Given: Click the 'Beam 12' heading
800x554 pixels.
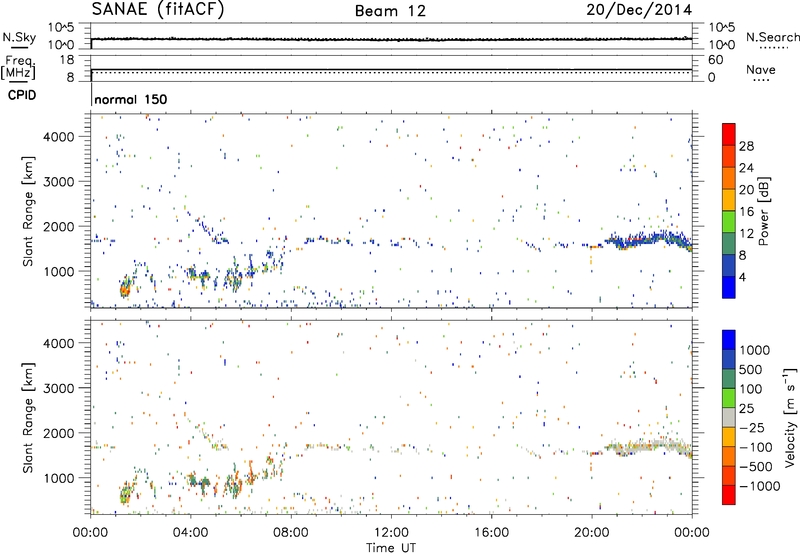Looking at the screenshot, I should (x=390, y=11).
